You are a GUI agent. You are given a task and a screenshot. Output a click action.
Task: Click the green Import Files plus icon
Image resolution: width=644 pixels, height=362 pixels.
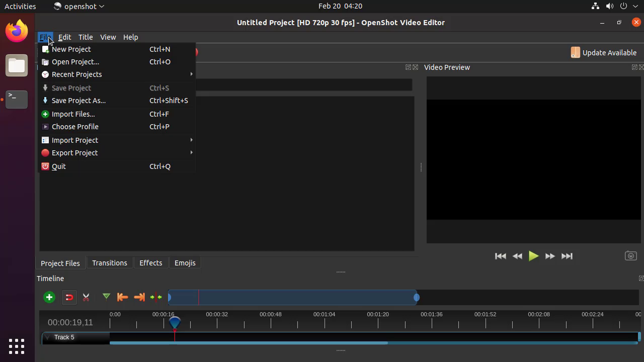tap(45, 114)
